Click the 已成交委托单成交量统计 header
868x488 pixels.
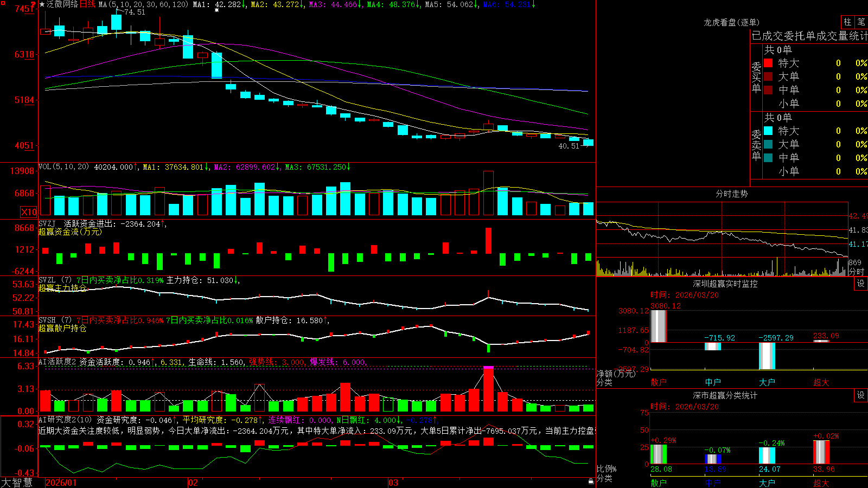809,36
